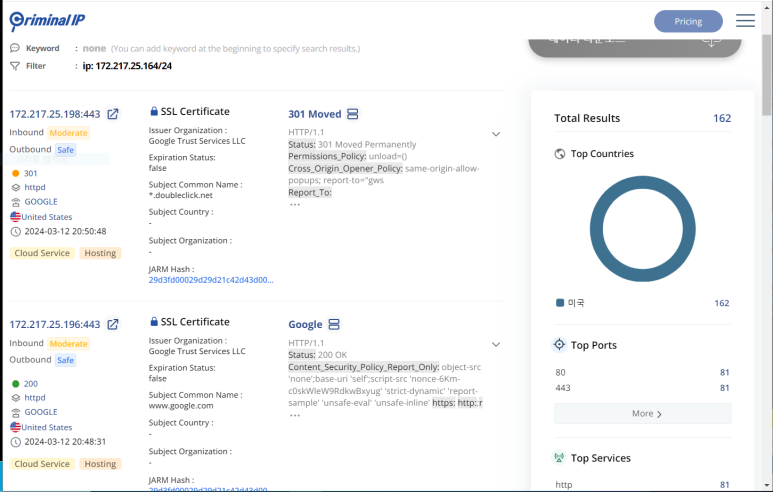Open the Criminal IP home logo
The height and width of the screenshot is (492, 773).
pyautogui.click(x=47, y=20)
